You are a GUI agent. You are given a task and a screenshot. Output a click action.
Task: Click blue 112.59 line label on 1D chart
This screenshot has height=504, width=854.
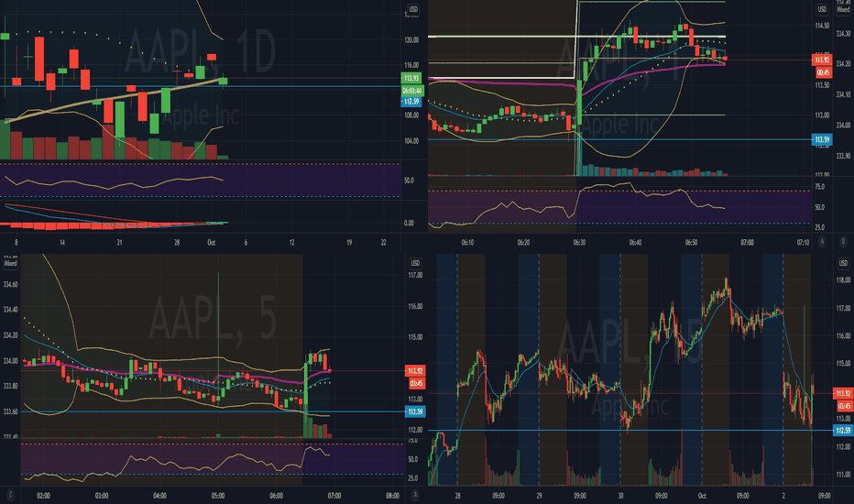pos(411,102)
